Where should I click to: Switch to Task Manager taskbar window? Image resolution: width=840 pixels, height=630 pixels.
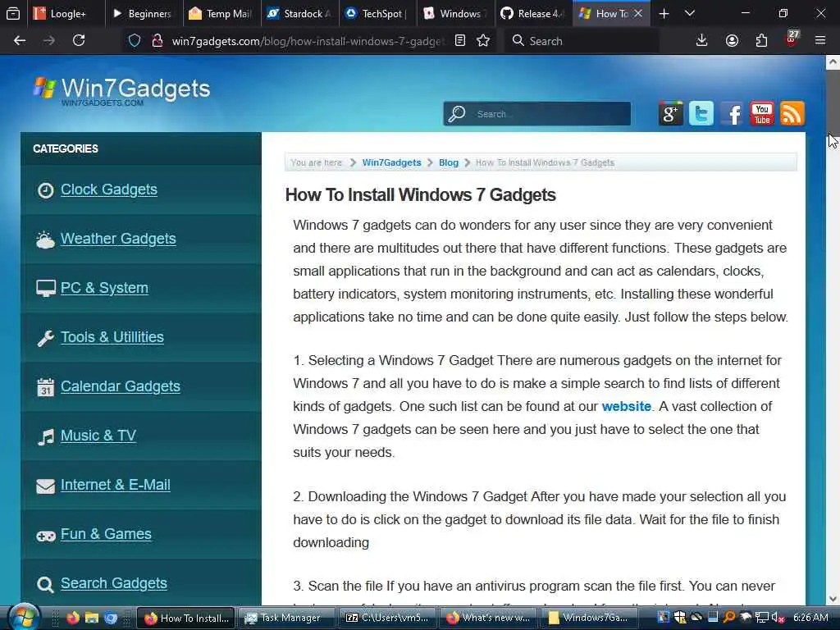coord(287,618)
